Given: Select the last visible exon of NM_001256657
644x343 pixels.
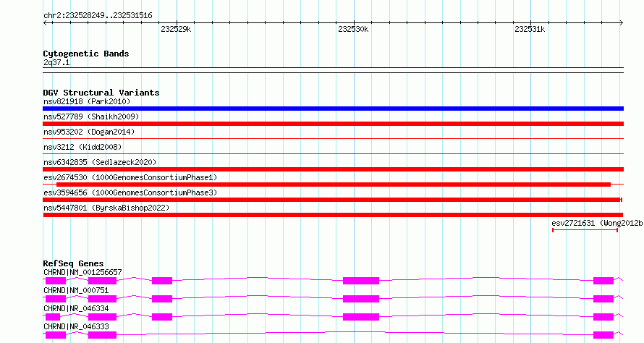Looking at the screenshot, I should (x=603, y=281).
